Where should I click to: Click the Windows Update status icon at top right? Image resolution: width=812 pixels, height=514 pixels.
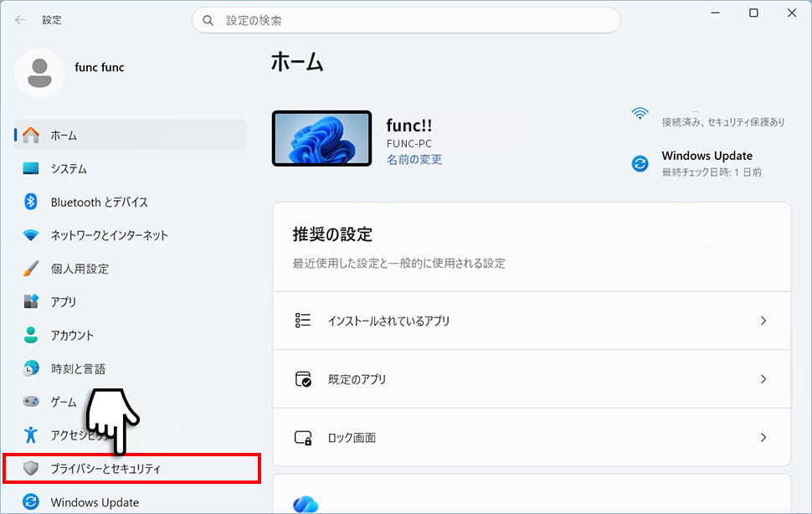(640, 163)
